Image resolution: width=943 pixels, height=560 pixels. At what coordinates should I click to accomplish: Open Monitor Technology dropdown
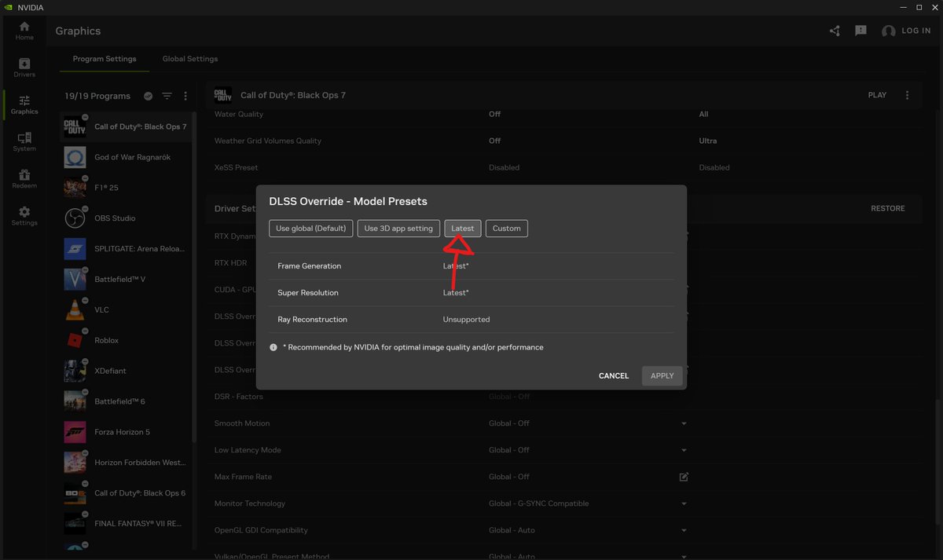tap(684, 503)
